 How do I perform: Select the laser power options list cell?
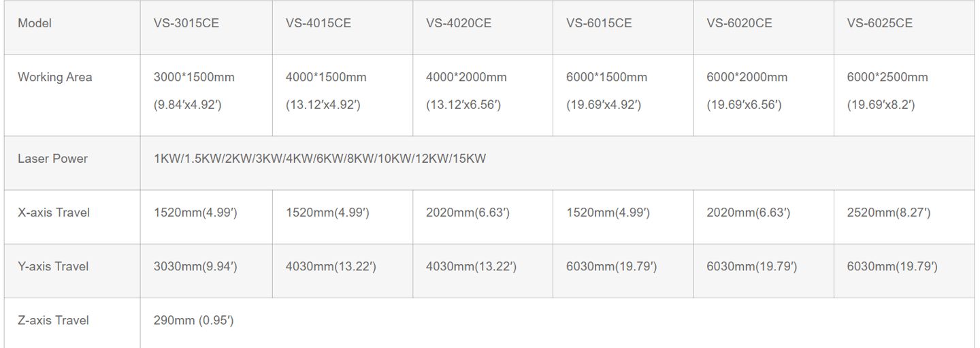click(557, 163)
